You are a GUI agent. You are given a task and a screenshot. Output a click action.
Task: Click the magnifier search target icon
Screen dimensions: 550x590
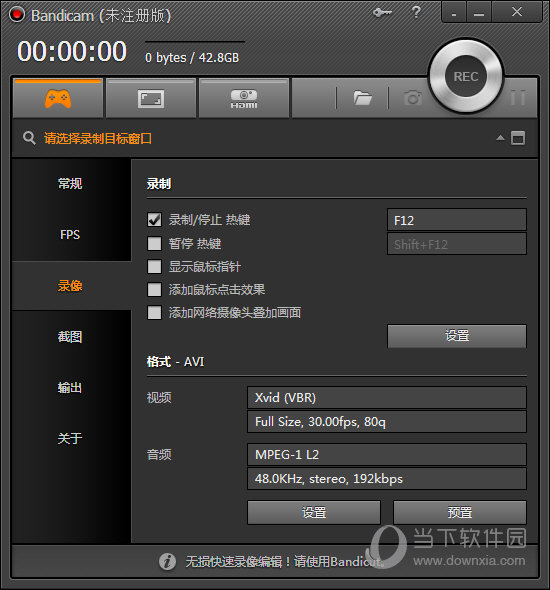[29, 138]
